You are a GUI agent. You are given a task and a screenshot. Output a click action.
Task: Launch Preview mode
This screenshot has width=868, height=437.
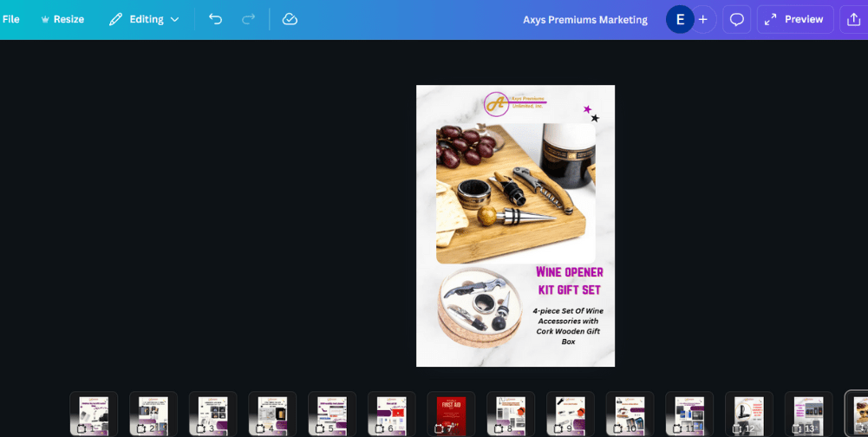click(795, 19)
